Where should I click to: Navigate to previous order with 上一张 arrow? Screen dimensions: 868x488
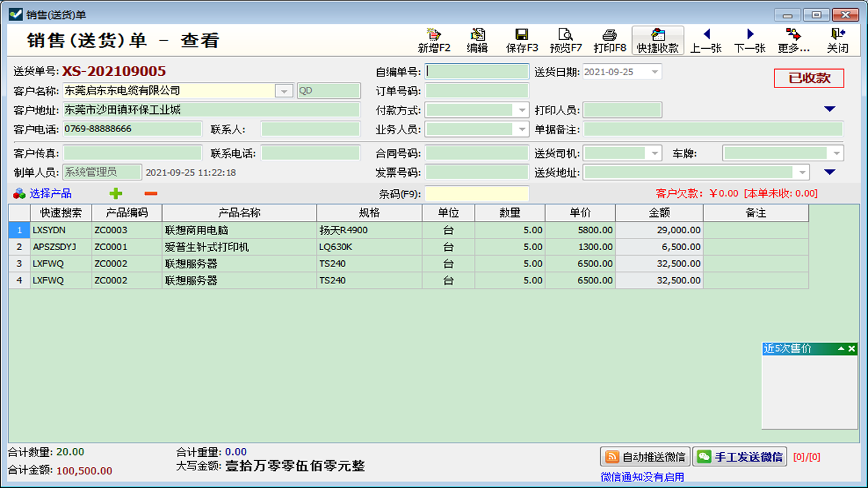point(707,39)
